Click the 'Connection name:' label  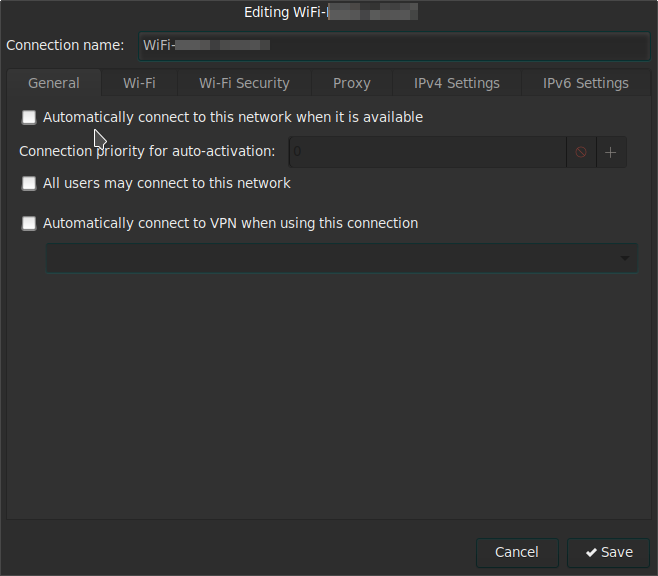point(65,45)
